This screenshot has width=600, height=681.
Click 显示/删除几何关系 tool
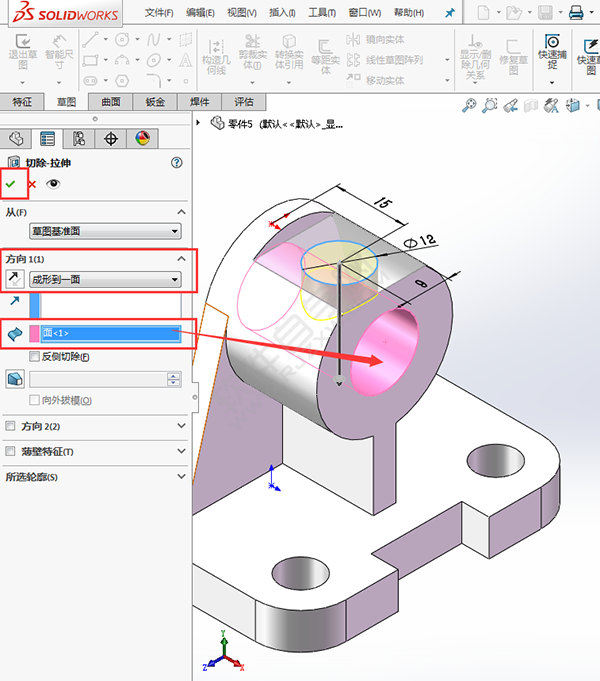(476, 58)
